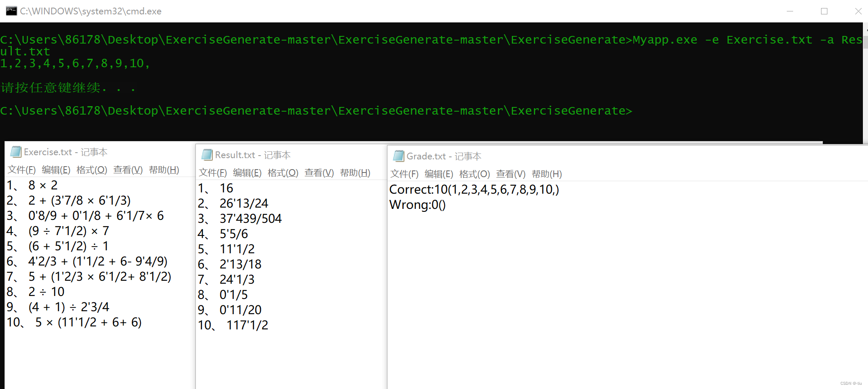Click exercise line '4'2/3 + (1'1/2 + 6- 9'4/9)'

click(x=98, y=261)
